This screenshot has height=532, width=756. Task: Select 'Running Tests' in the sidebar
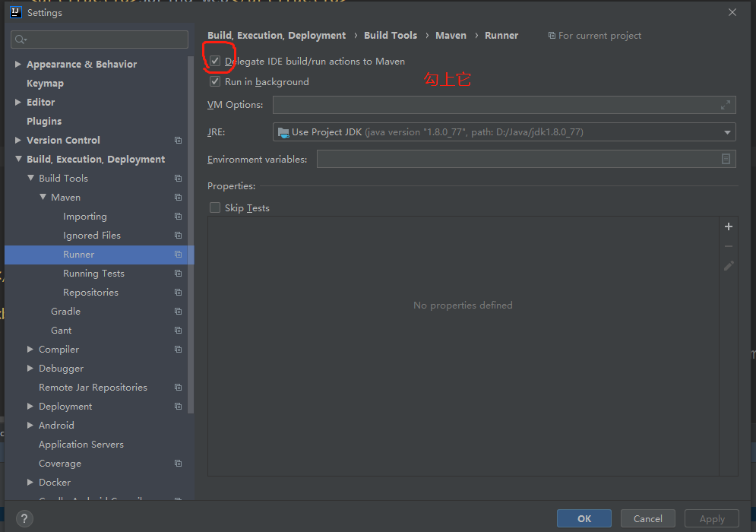pos(93,273)
